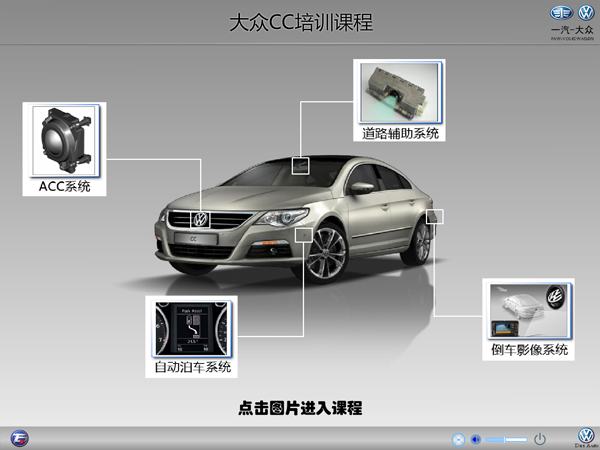Toggle fullscreen with the round arrows icon
This screenshot has width=600, height=450.
pos(458,439)
